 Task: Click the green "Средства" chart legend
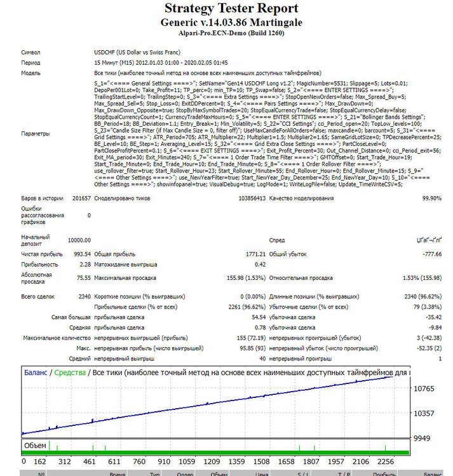(x=70, y=373)
